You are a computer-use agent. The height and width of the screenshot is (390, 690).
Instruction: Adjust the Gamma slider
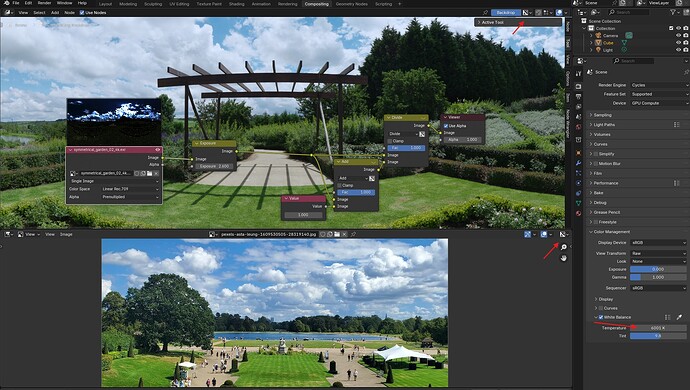tap(658, 277)
